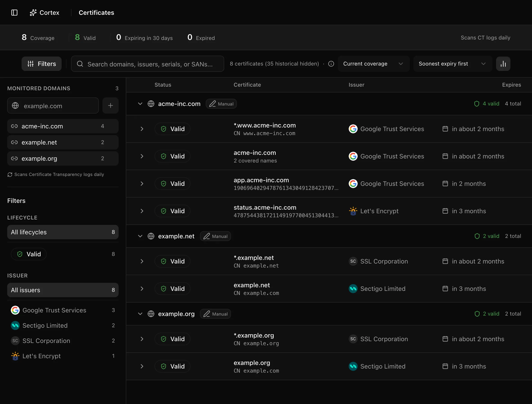Screen dimensions: 532x404
Task: Click the Filters sliders icon
Action: pos(31,64)
